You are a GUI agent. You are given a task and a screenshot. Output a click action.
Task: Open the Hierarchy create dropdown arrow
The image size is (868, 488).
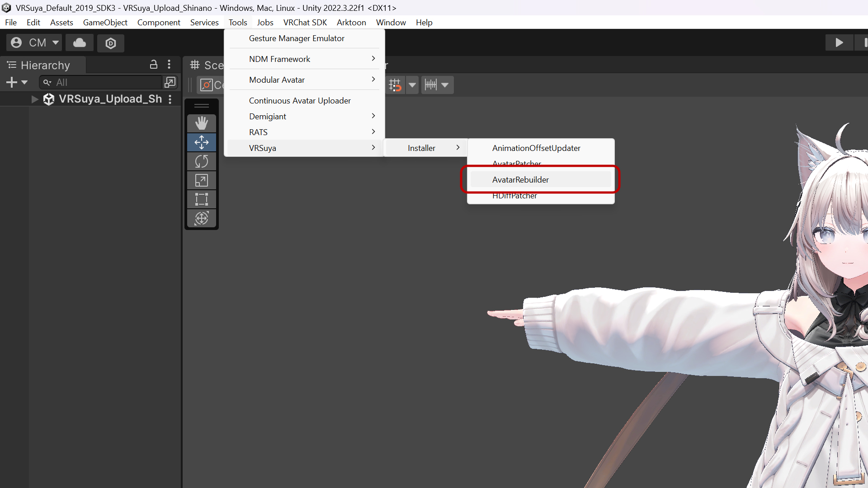pos(24,82)
